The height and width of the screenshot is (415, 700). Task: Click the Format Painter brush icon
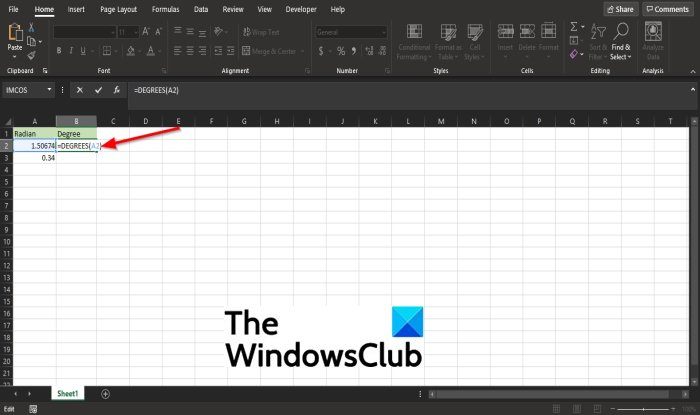[31, 55]
